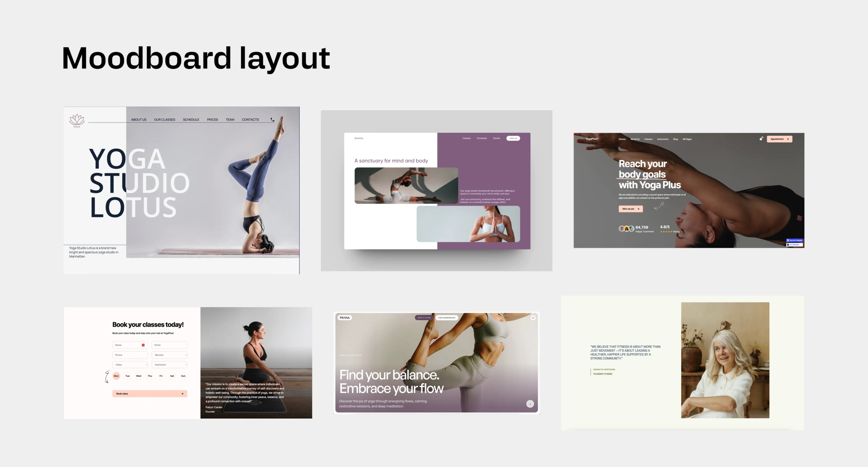Click the scroll-down arrow circle in PRANA hero
The height and width of the screenshot is (467, 868).
(x=530, y=404)
